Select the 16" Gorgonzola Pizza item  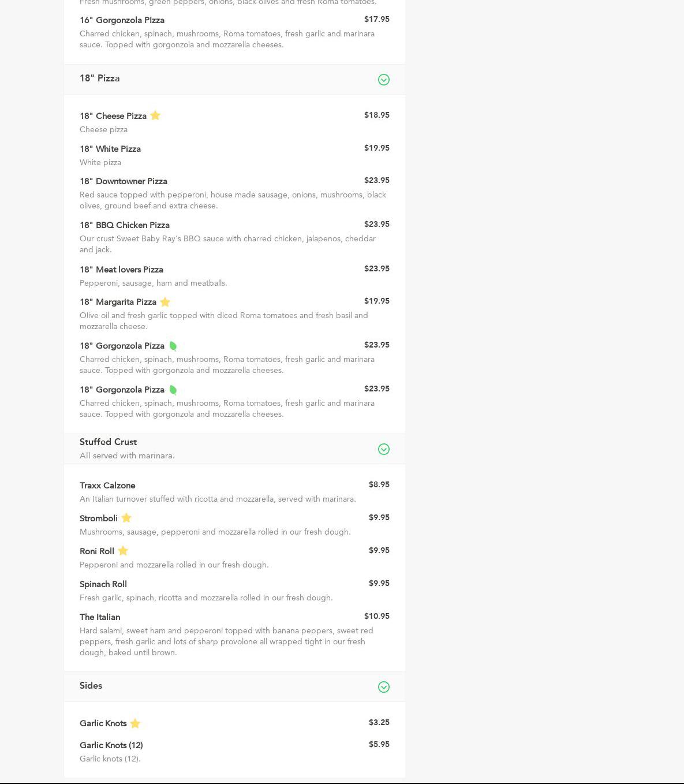pos(122,20)
